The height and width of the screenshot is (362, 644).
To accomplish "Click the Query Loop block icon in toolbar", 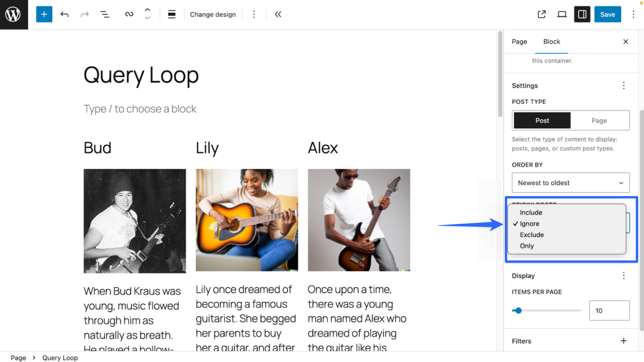I will 129,14.
